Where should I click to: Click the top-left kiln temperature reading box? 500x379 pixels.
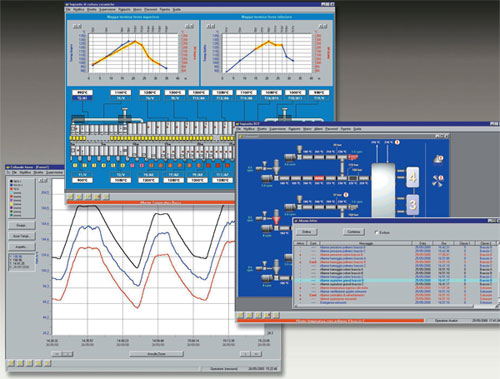point(82,92)
